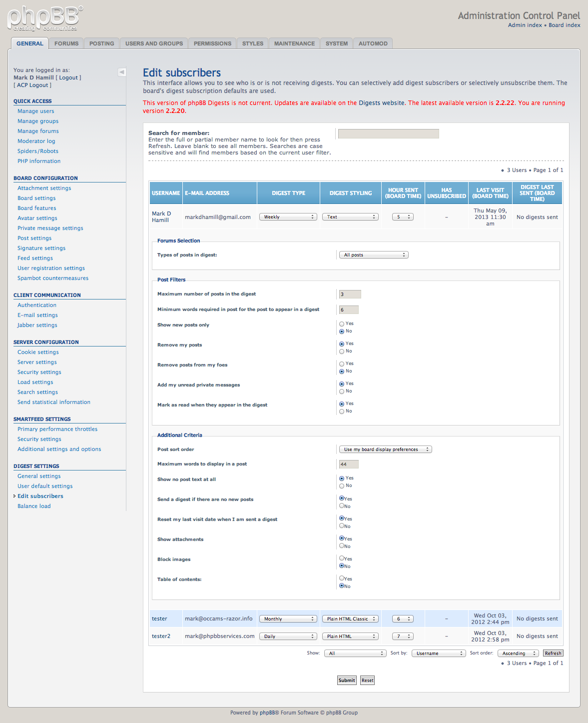The width and height of the screenshot is (588, 723).
Task: Expand the Types of posts in digest dropdown
Action: coord(374,255)
